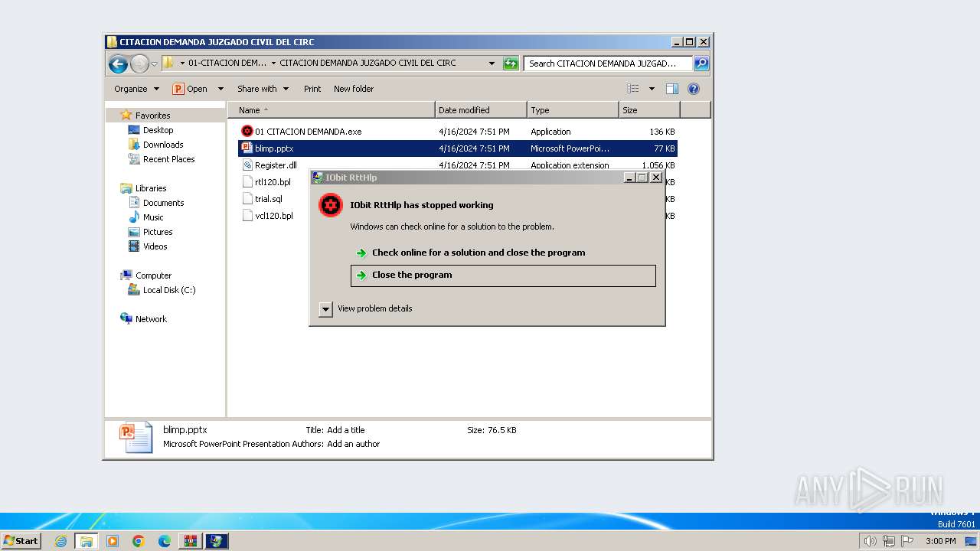The width and height of the screenshot is (980, 551).
Task: Click the Forward navigation arrow in Explorer
Action: coord(139,64)
